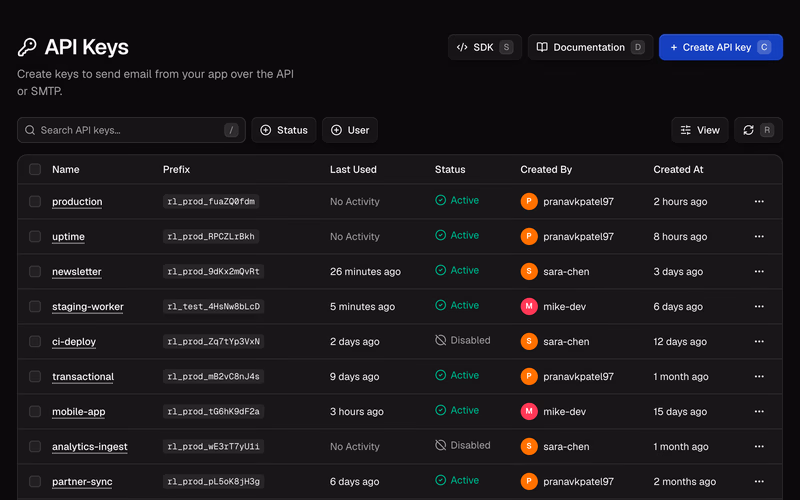Open the SDK button
The height and width of the screenshot is (500, 800).
point(485,47)
